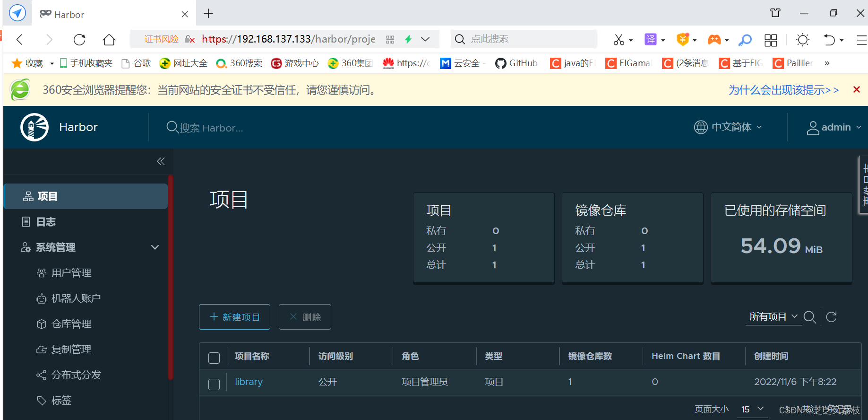Viewport: 868px width, 420px height.
Task: Click the yellow shield wallet icon
Action: 682,39
